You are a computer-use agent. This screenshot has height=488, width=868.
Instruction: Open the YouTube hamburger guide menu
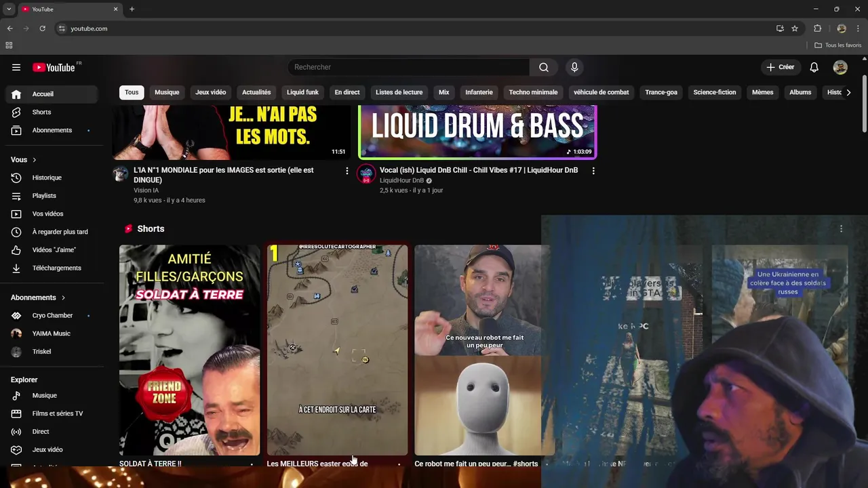[16, 67]
